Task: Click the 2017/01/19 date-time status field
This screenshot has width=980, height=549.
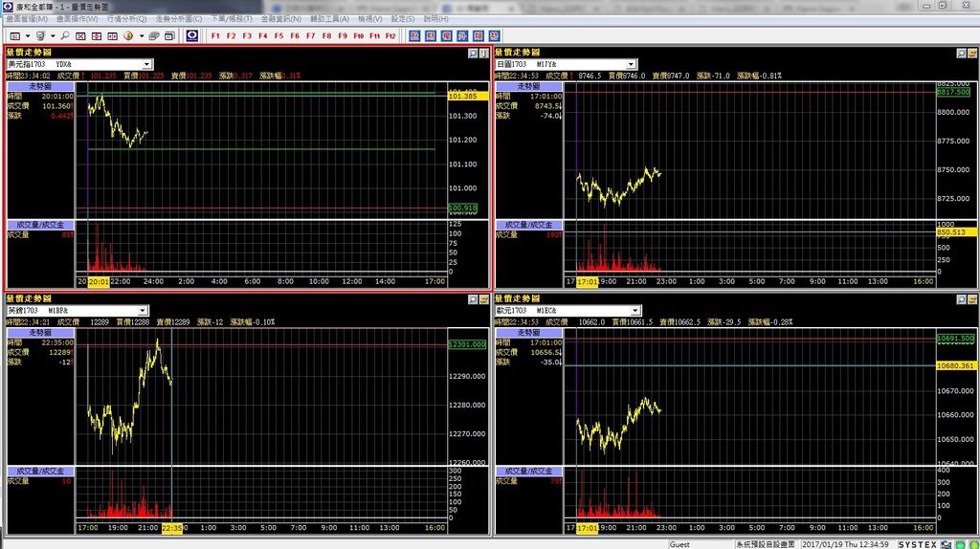Action: pos(846,544)
